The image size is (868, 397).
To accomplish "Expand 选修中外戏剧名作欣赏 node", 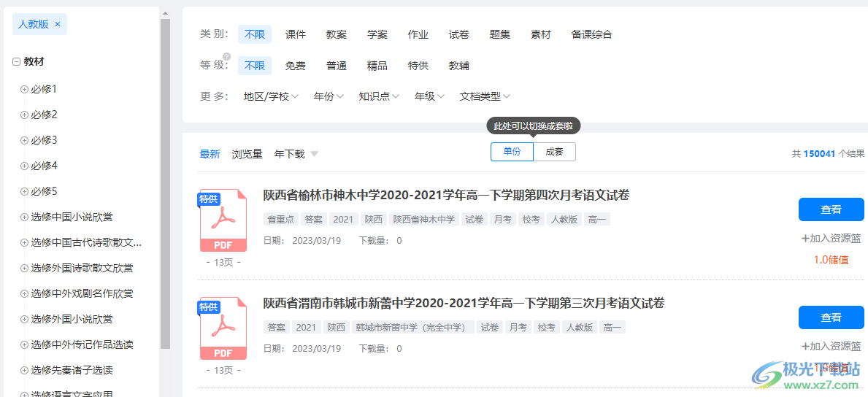I will 24,293.
